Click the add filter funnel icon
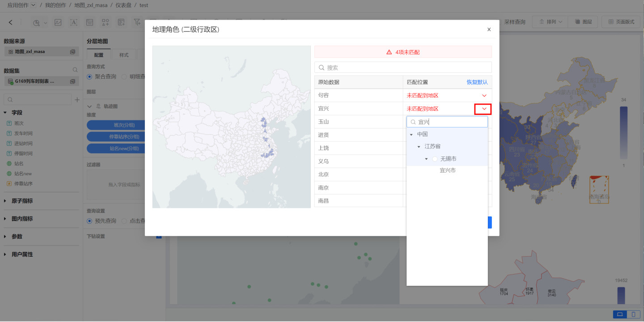Viewport: 644px width, 322px height. (x=137, y=22)
